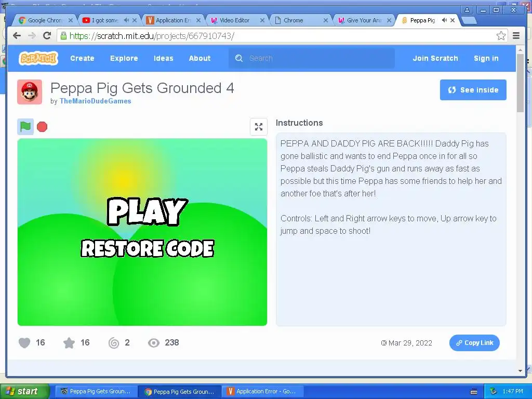This screenshot has width=532, height=399.
Task: Click the eye views icon
Action: tap(154, 343)
